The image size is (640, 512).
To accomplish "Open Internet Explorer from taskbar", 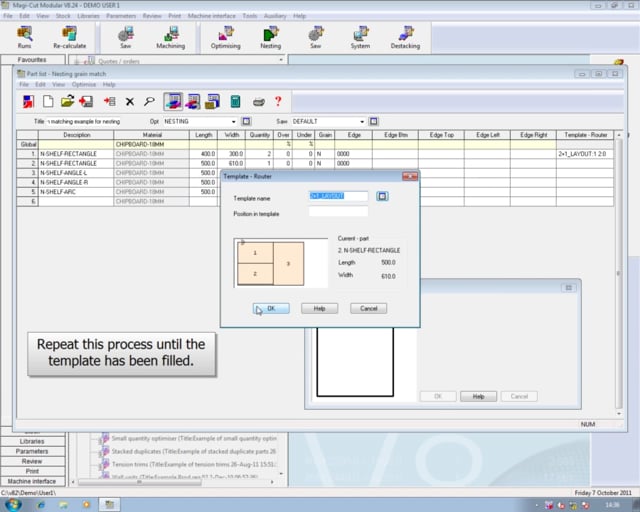I will coord(41,505).
